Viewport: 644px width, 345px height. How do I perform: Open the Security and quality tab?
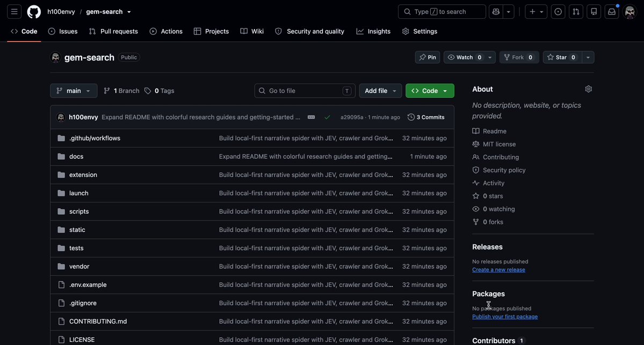coord(310,32)
